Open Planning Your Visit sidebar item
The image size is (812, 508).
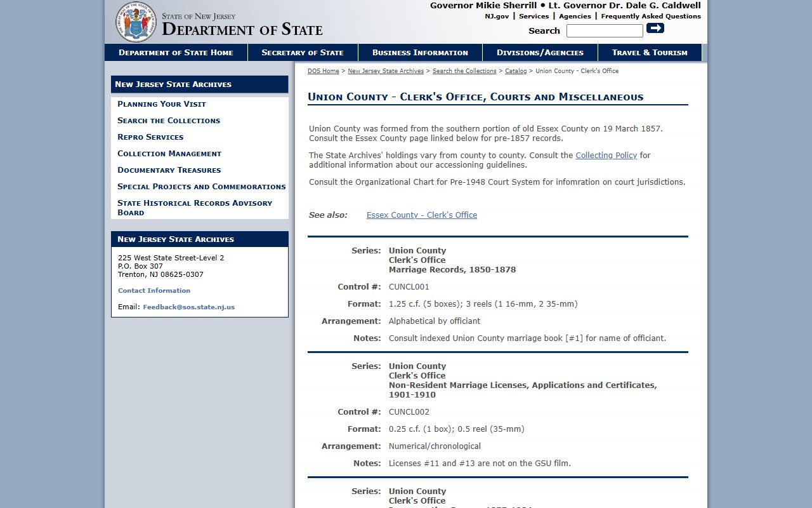tap(162, 104)
